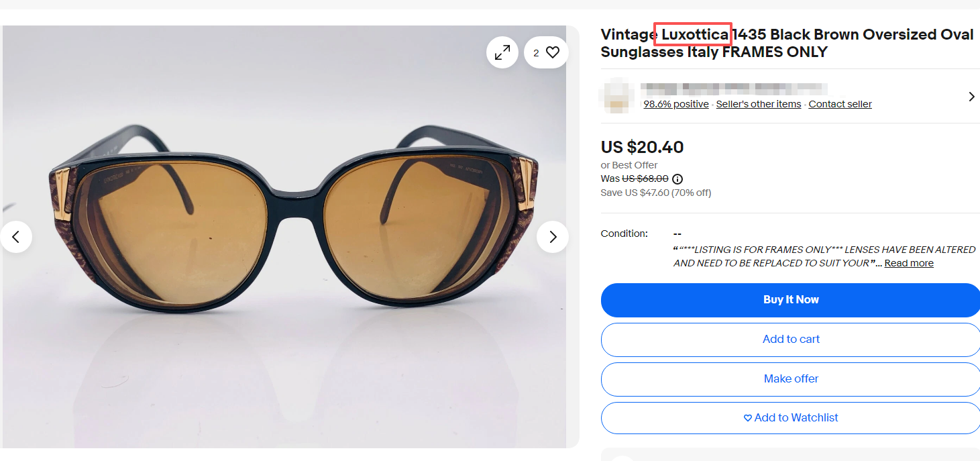This screenshot has height=461, width=980.
Task: Click the Contact seller link
Action: click(x=840, y=104)
